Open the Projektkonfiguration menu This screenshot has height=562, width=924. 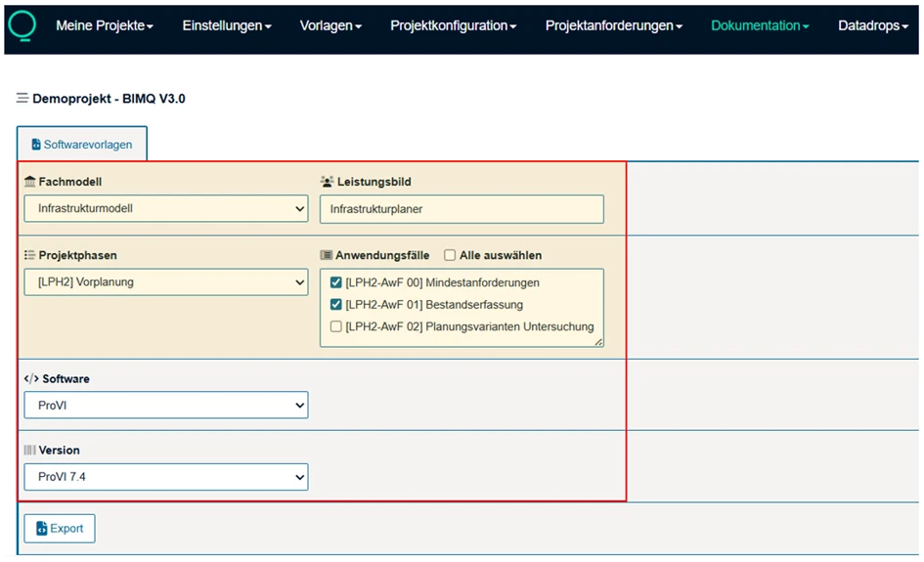click(453, 26)
